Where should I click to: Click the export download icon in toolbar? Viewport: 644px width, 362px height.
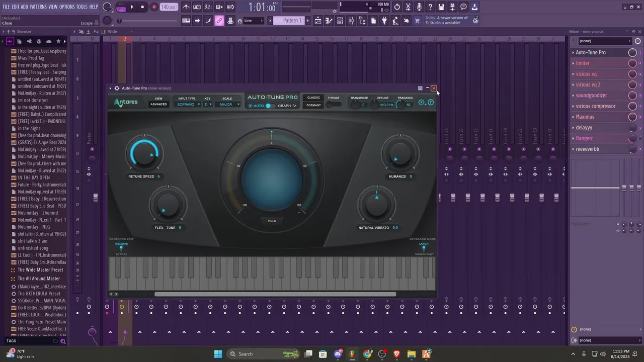click(474, 7)
